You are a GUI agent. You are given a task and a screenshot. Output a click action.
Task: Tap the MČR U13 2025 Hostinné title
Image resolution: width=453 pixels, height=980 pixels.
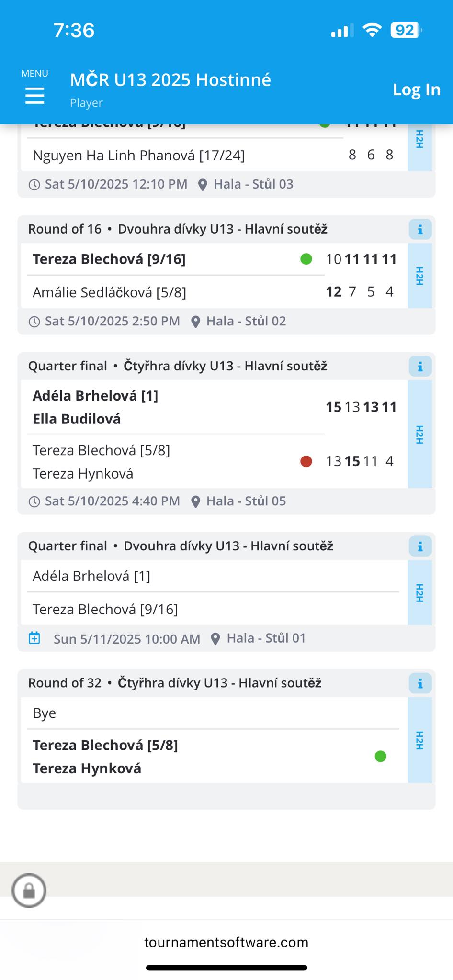coord(170,80)
